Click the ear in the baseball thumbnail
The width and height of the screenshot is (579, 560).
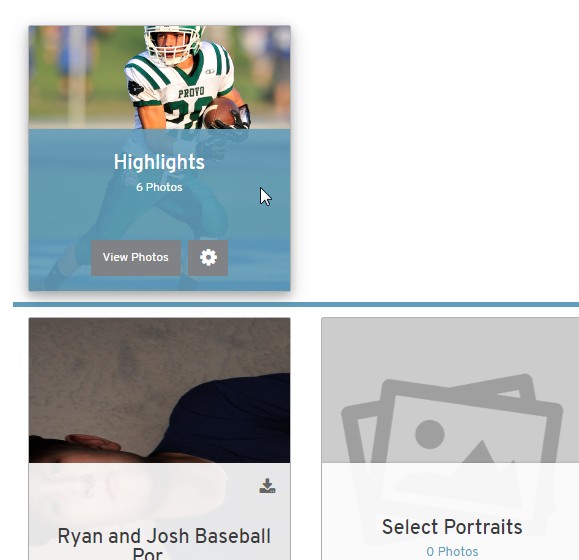pyautogui.click(x=92, y=442)
